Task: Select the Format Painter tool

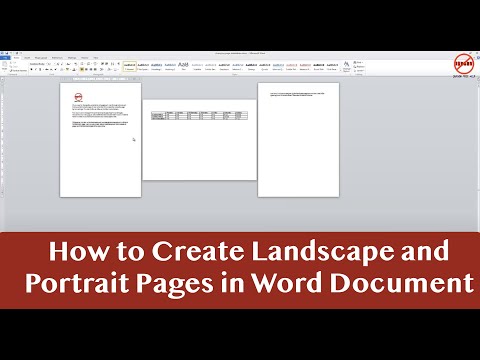Action: coord(18,71)
